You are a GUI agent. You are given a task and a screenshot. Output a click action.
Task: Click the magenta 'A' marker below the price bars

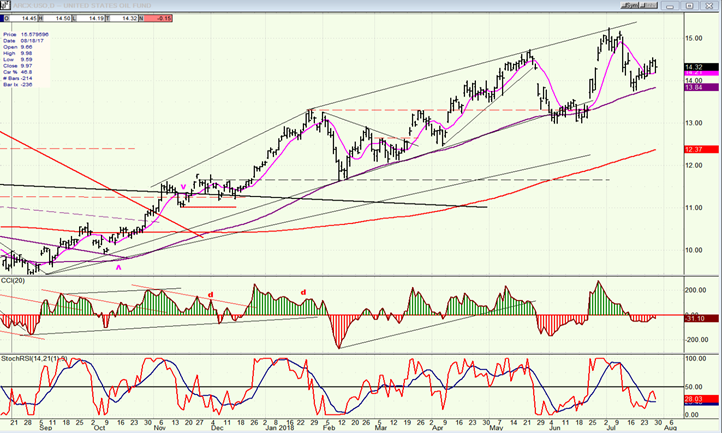[x=119, y=266]
